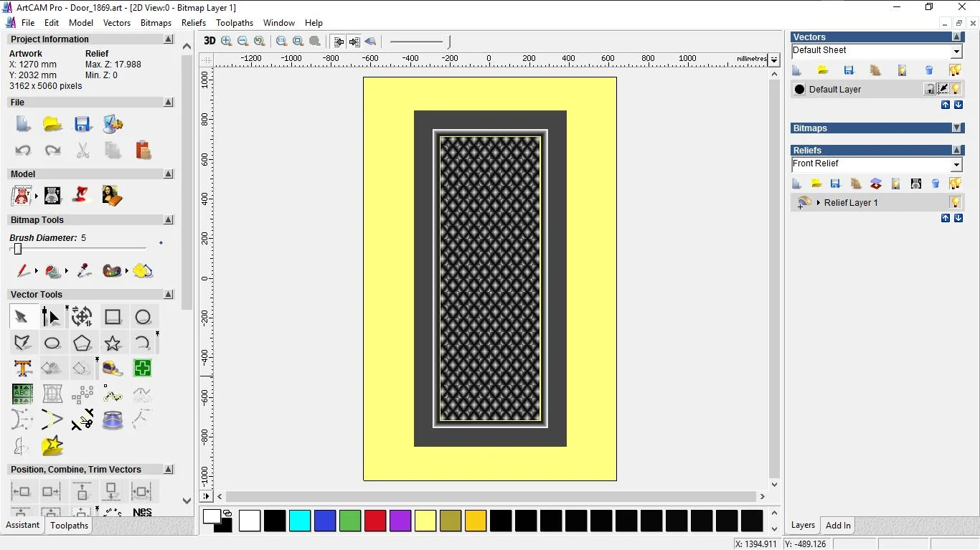This screenshot has height=550, width=980.
Task: Open the Default Sheet dropdown
Action: point(956,51)
